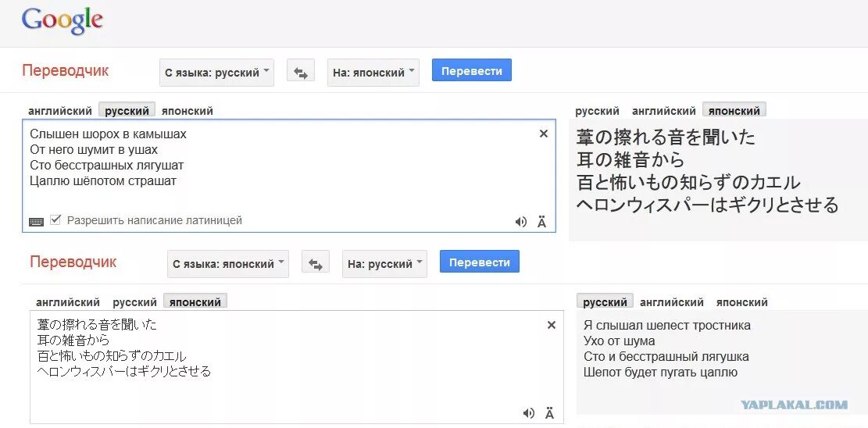Open the 'С языка: японский' dropdown
The width and height of the screenshot is (868, 428).
(x=228, y=264)
